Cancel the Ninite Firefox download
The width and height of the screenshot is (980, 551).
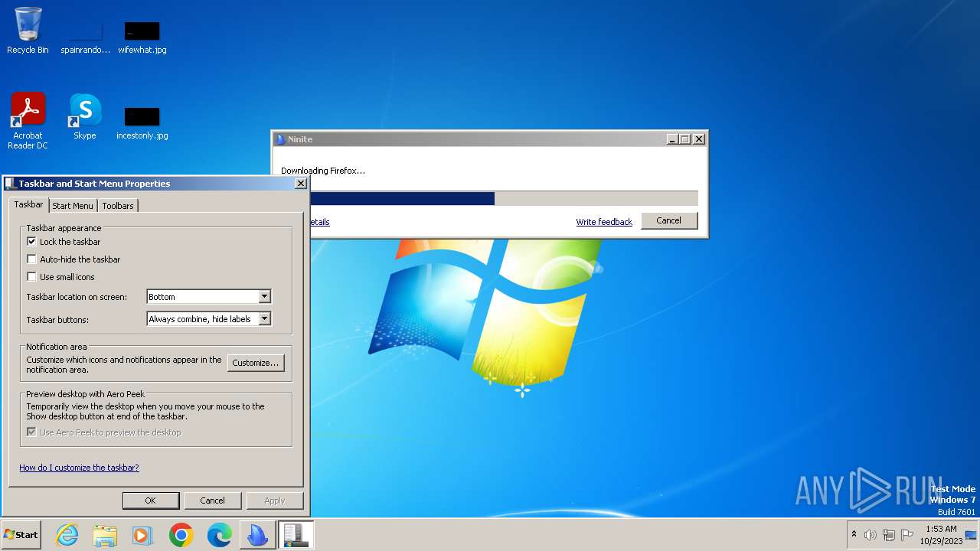coord(668,220)
